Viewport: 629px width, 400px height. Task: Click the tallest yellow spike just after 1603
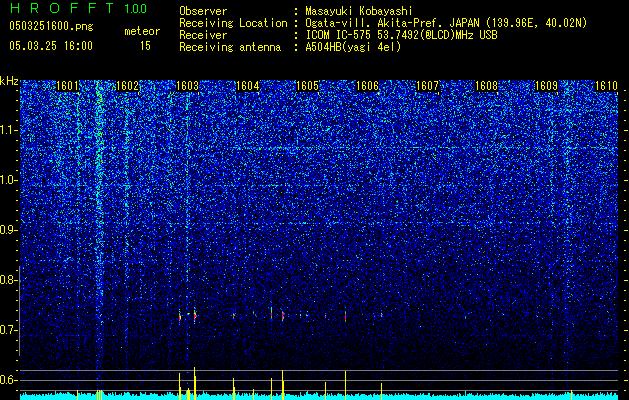195,383
